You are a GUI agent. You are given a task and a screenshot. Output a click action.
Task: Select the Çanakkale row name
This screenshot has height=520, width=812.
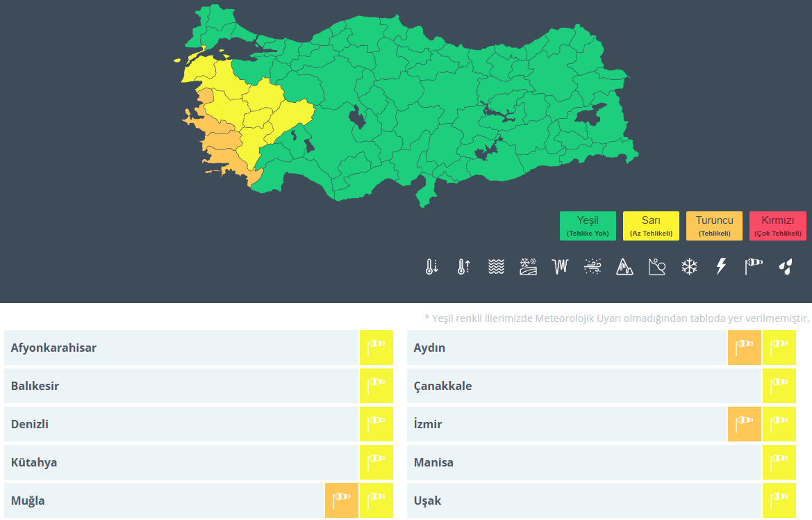coord(442,386)
